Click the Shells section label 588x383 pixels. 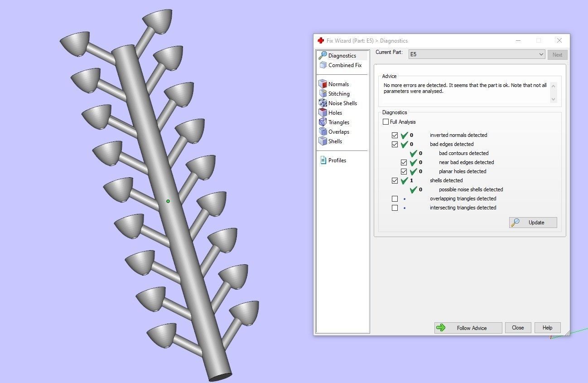335,141
